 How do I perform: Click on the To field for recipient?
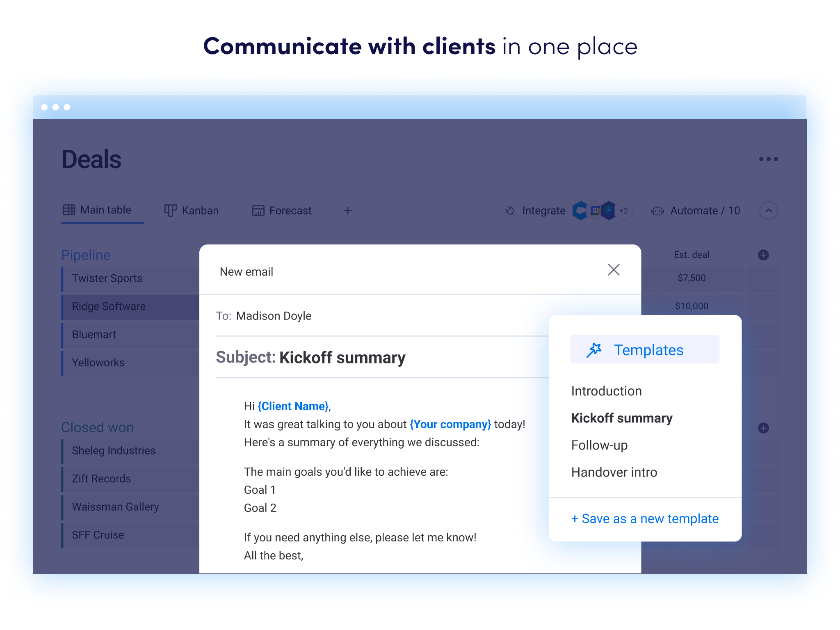pos(274,316)
